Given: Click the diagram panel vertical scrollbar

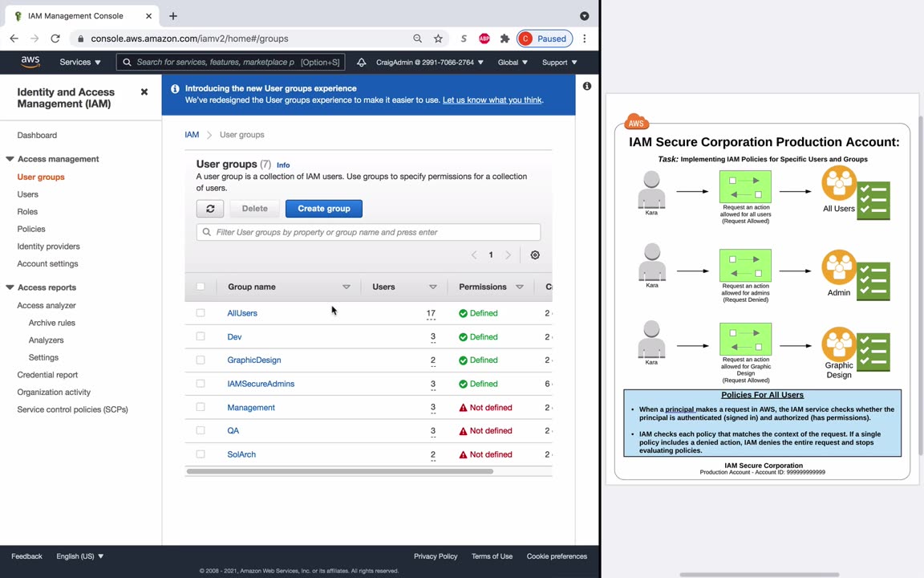Looking at the screenshot, I should [921, 286].
